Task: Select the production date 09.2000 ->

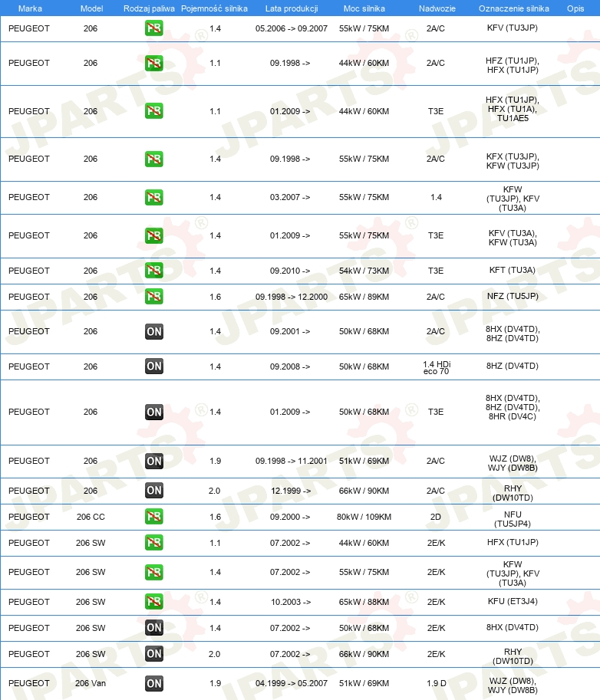Action: (290, 517)
